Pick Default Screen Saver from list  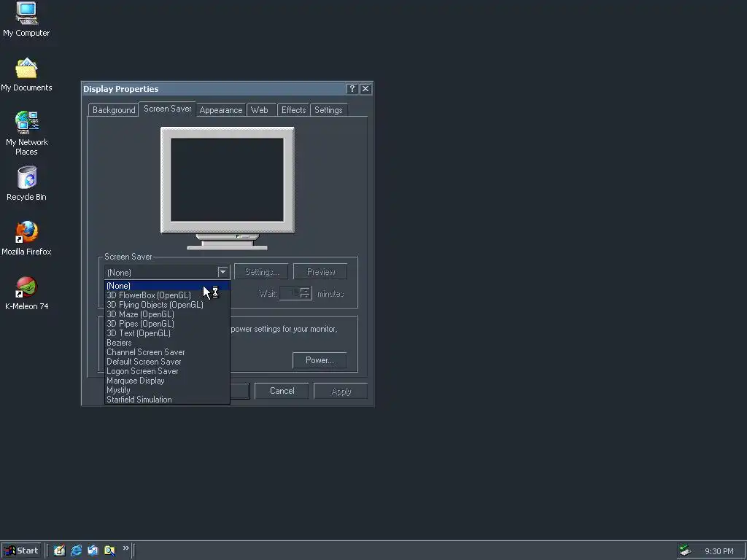coord(167,362)
